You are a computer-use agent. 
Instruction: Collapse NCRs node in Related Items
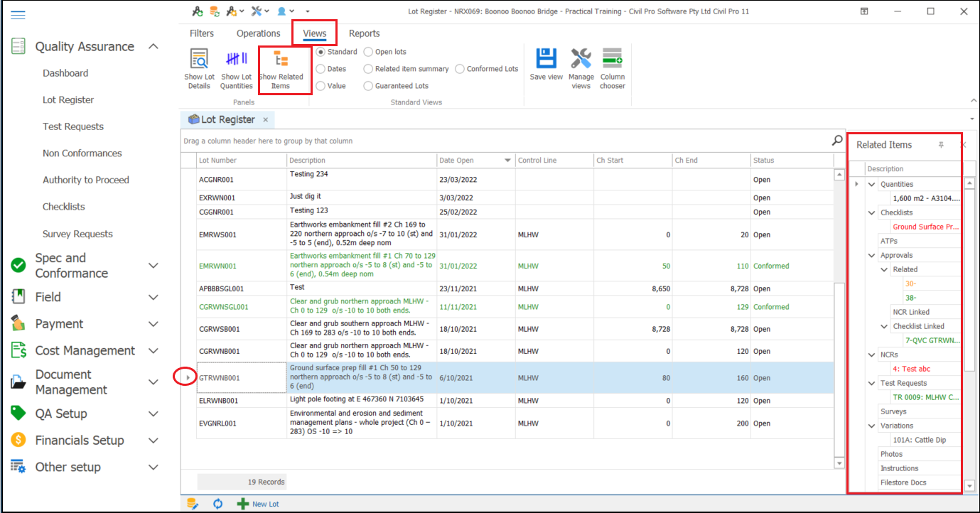(x=872, y=355)
